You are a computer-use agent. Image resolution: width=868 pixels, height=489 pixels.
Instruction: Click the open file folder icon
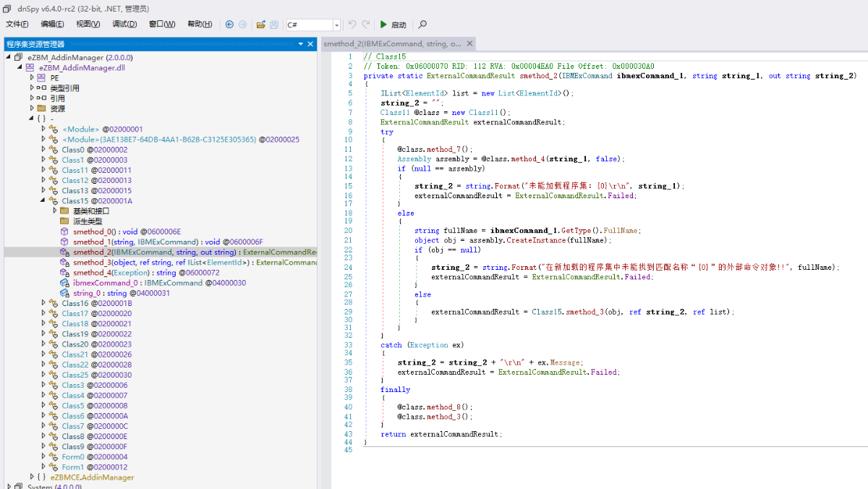point(261,25)
